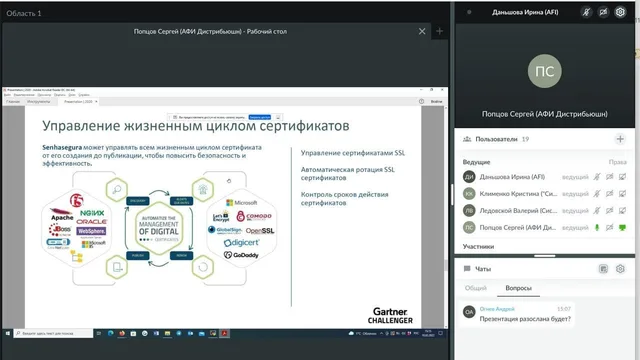Toggle the disabled camera icon in header

click(x=603, y=12)
